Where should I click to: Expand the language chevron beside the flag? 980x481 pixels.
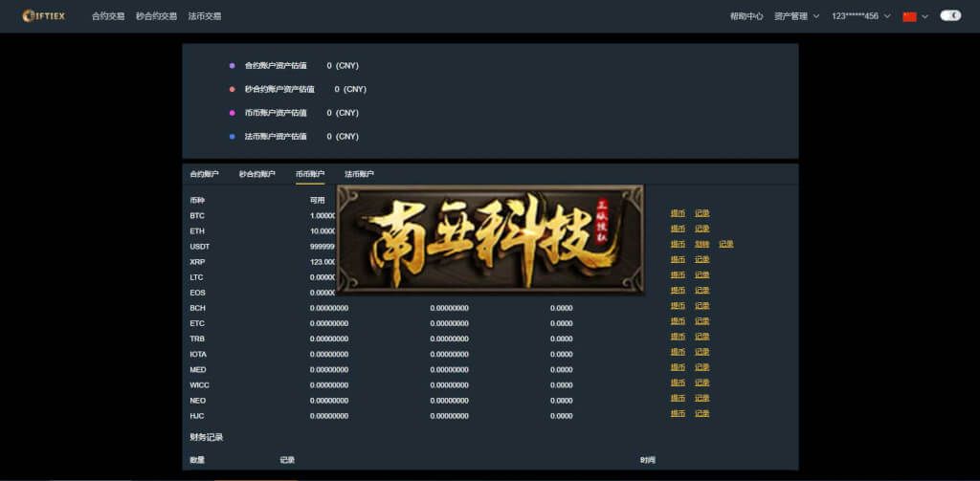pos(925,17)
